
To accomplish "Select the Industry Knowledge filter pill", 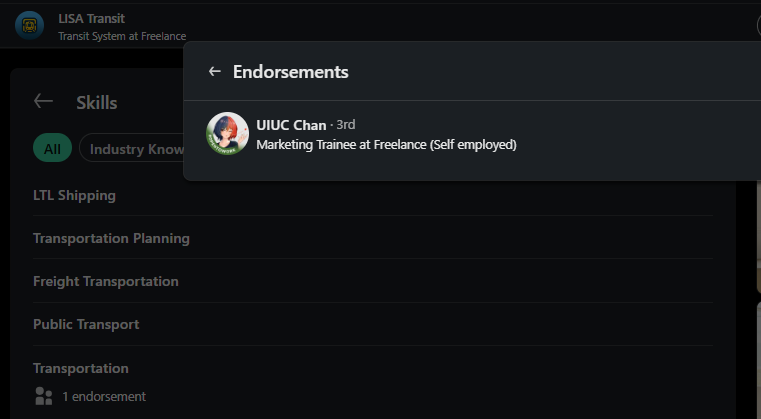I will [132, 148].
